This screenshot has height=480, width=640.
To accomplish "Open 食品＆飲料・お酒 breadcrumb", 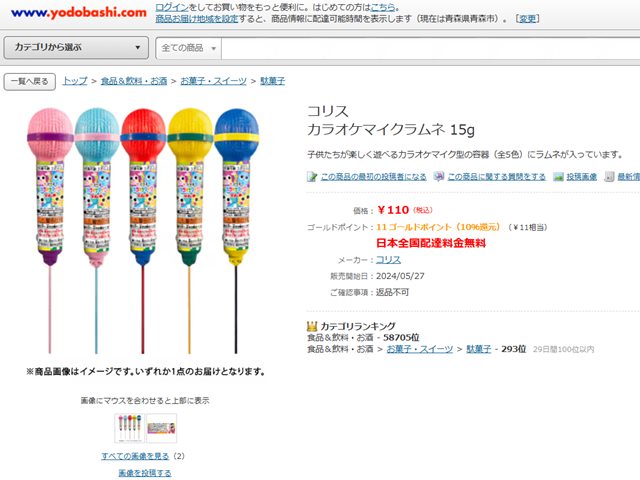I will tap(134, 81).
